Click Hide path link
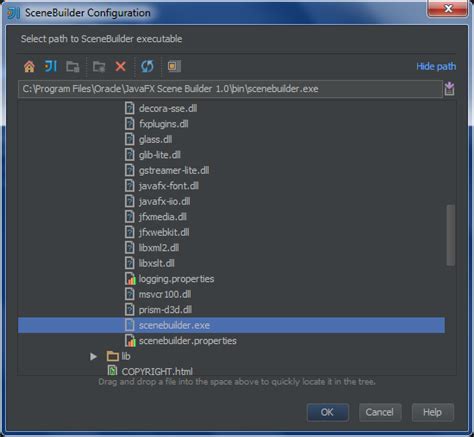Image resolution: width=474 pixels, height=437 pixels. (x=436, y=66)
